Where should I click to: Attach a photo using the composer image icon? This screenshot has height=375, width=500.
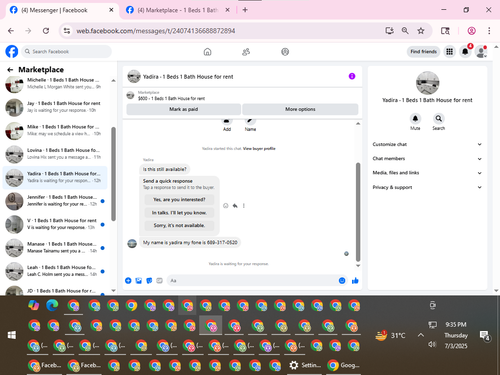[139, 281]
